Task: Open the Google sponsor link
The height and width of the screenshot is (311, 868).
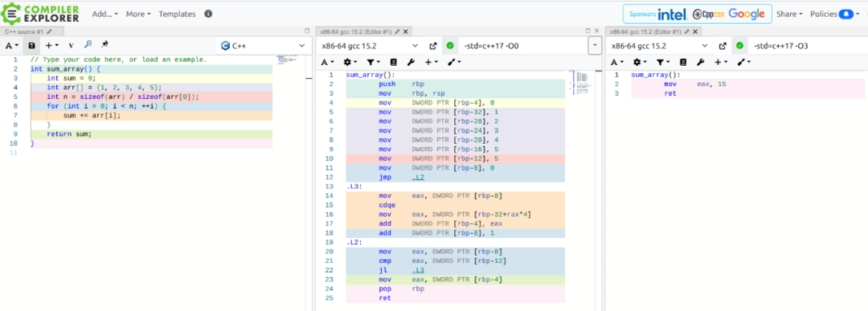Action: [x=746, y=14]
